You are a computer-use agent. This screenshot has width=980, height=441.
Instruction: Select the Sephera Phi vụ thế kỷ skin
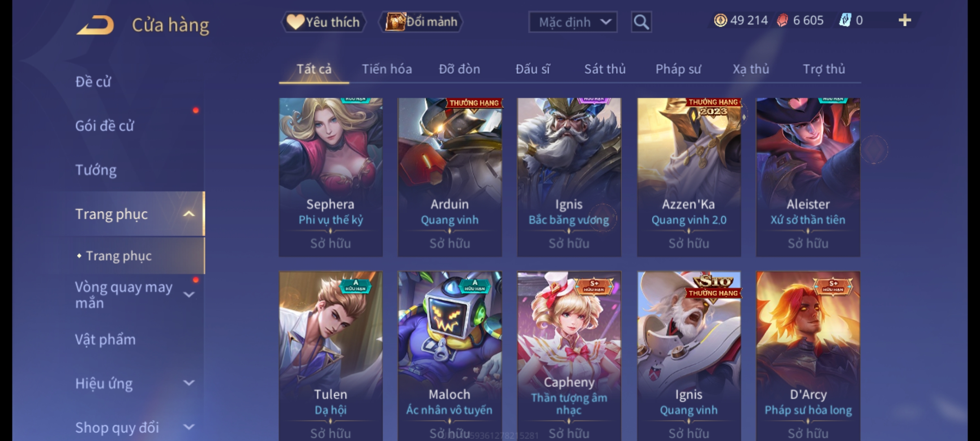(331, 177)
